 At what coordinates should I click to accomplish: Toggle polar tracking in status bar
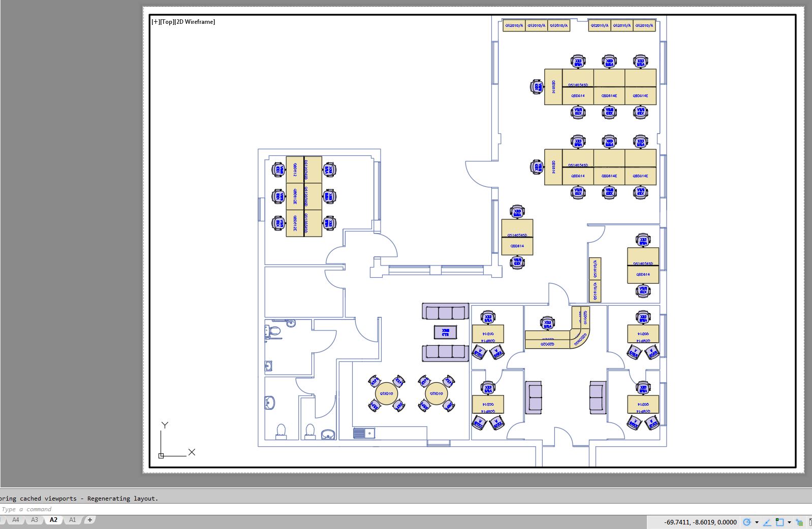pos(746,522)
